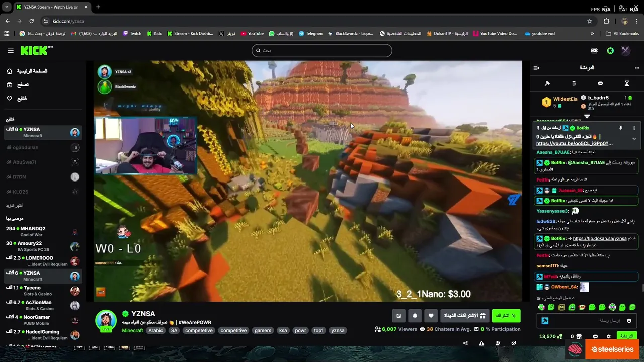Click username OWbest_SA in chat

tap(564, 287)
